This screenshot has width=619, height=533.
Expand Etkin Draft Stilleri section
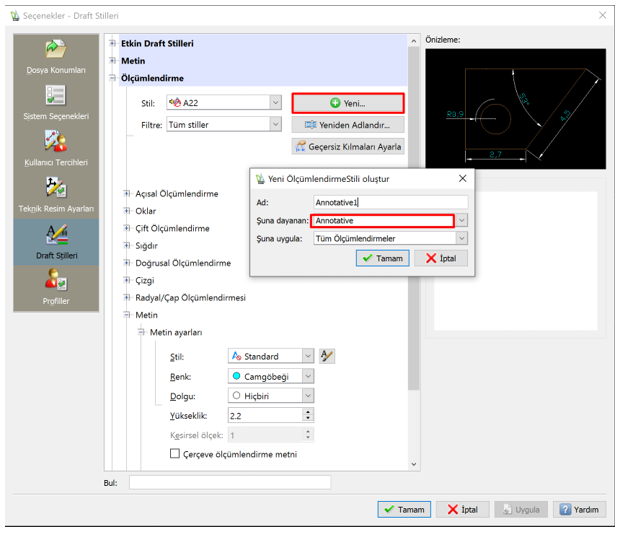112,44
